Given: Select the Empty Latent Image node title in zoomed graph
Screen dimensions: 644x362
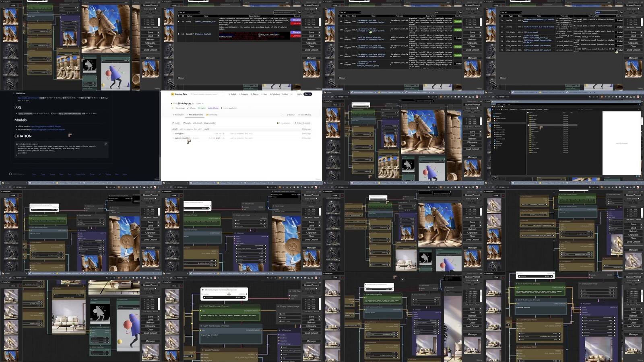Looking at the screenshot, I should (x=290, y=306).
